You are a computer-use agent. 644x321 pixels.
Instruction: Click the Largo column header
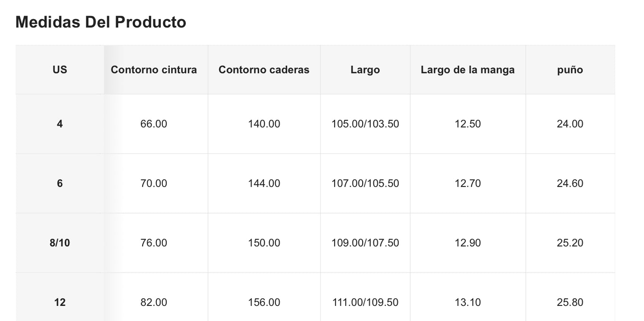pos(365,70)
